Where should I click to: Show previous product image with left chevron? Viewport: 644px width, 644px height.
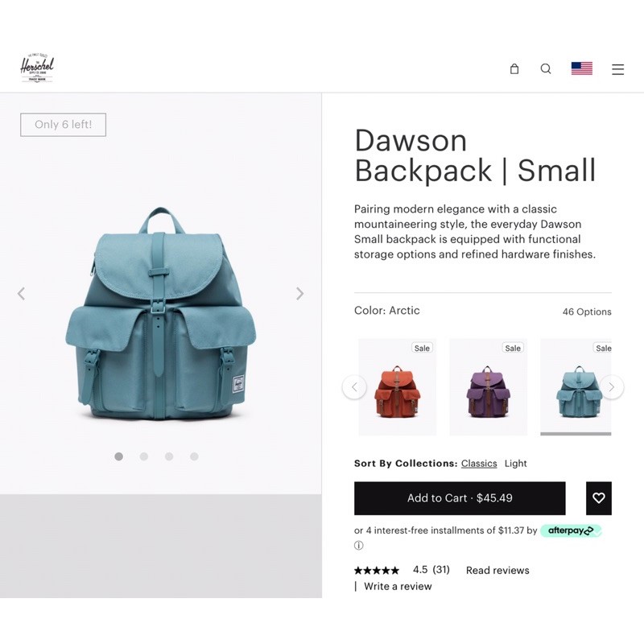22,293
